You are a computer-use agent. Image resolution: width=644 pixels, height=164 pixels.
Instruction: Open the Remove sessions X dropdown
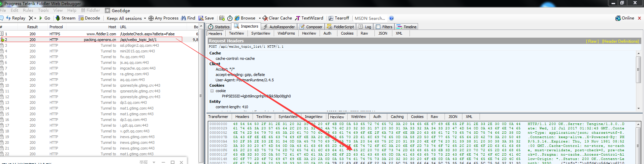point(33,18)
